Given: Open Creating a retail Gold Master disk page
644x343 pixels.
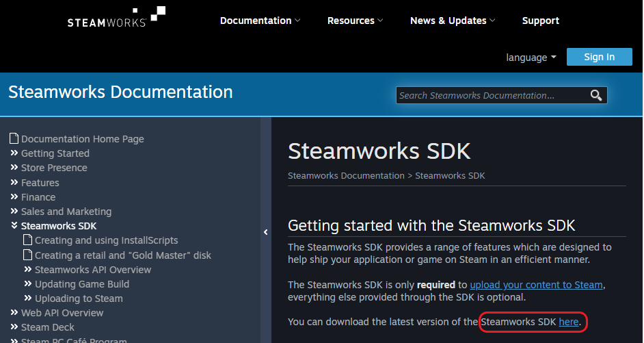Looking at the screenshot, I should [123, 255].
